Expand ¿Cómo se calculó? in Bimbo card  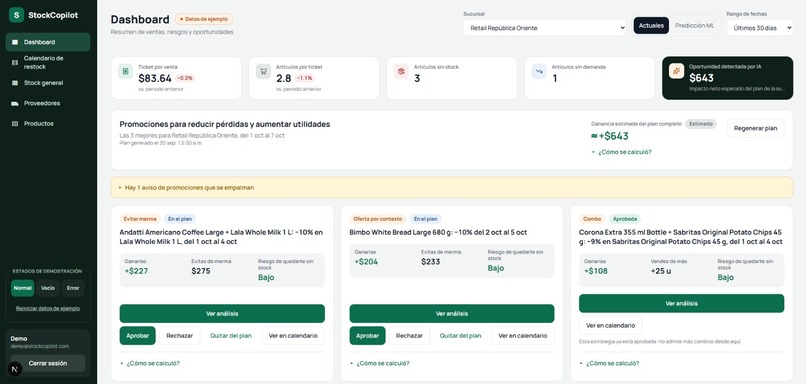coord(379,363)
